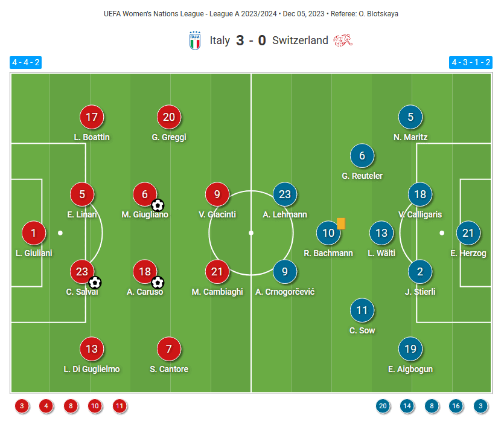This screenshot has height=427, width=504.
Task: Select goalkeeper L. Giuliani's number 1 marker
Action: coord(34,233)
